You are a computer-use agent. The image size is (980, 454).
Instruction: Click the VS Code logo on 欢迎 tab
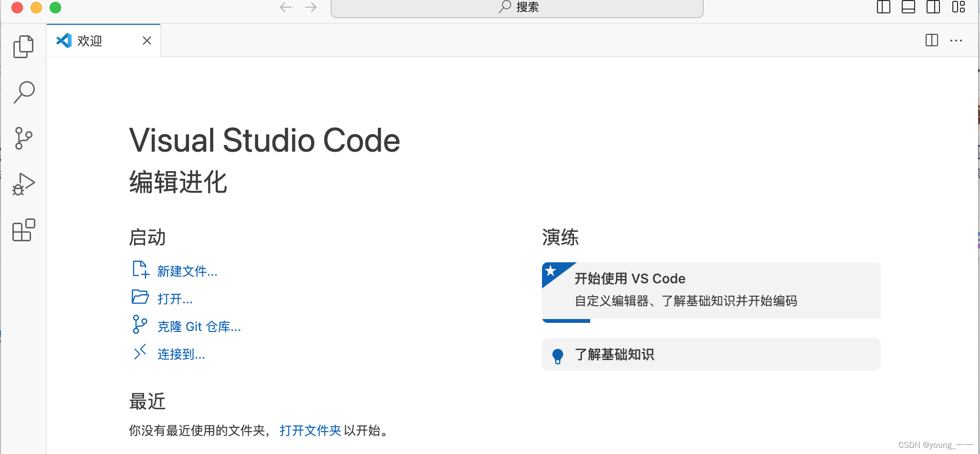coord(64,41)
